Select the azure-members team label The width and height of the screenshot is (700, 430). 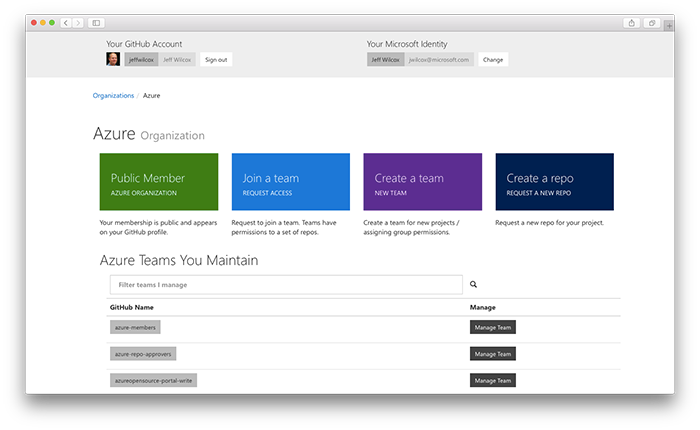[135, 327]
